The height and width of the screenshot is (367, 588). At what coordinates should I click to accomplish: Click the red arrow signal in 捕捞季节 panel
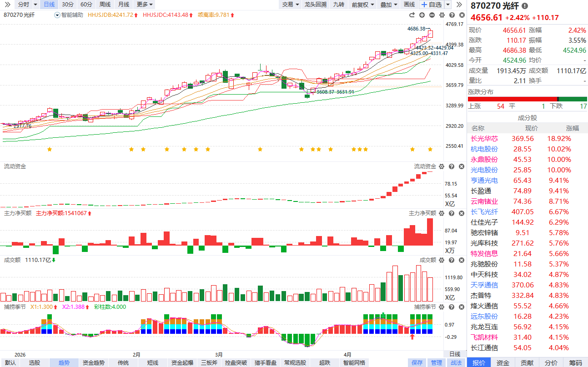(412, 337)
